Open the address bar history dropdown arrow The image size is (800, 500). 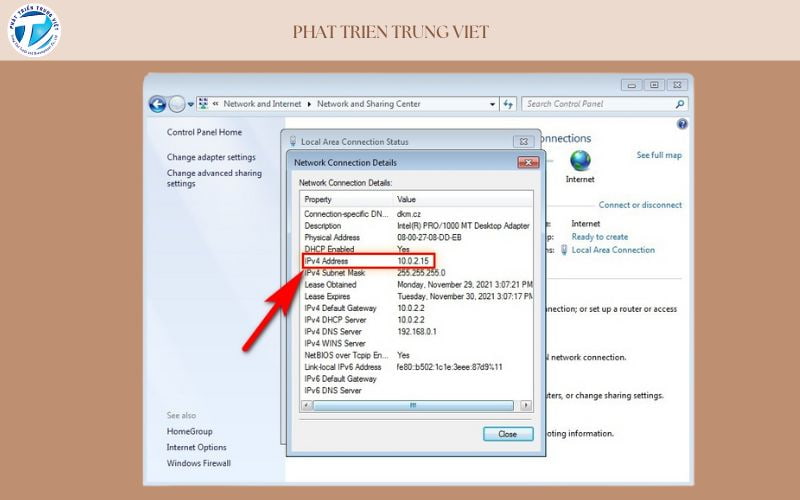(x=492, y=104)
